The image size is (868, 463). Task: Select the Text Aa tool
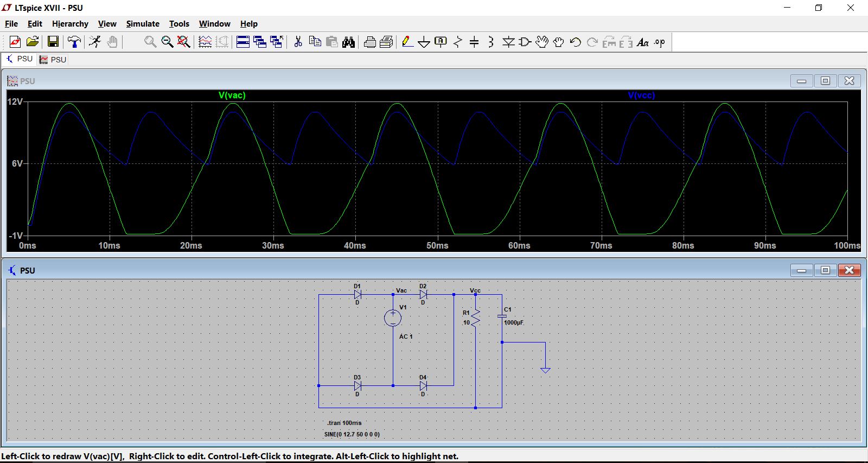coord(643,42)
